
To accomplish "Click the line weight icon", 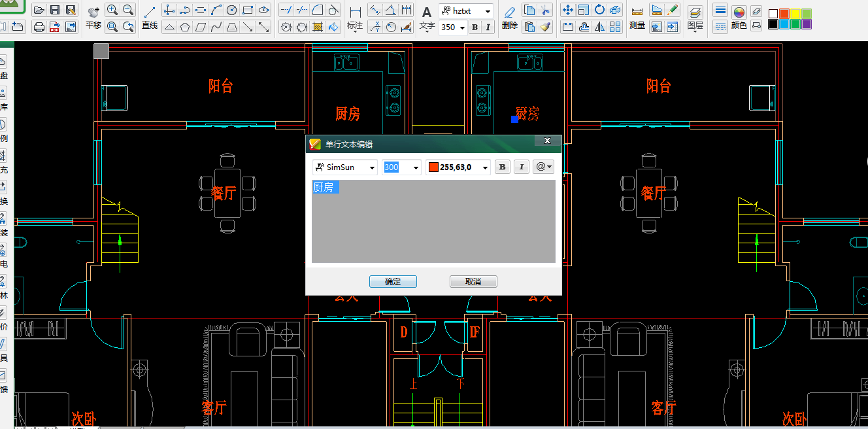I will pos(720,10).
